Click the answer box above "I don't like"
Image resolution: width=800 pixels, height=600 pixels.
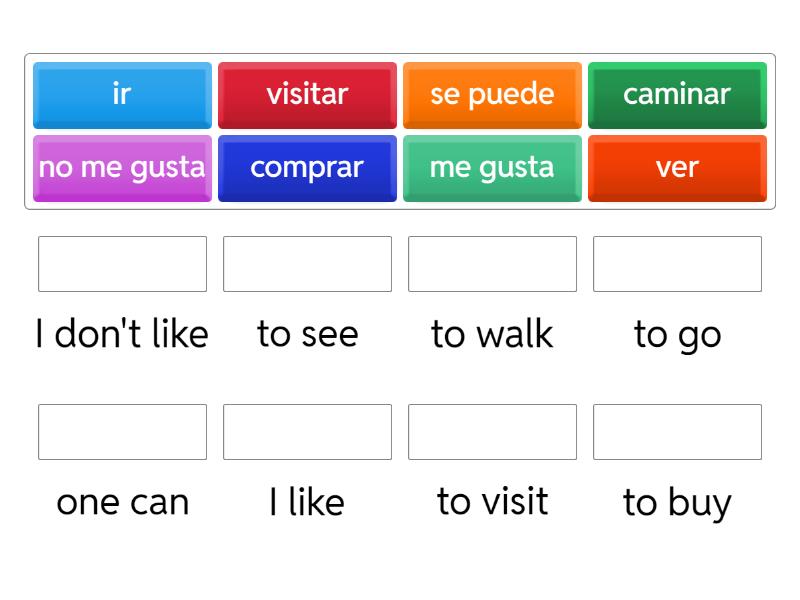(122, 264)
